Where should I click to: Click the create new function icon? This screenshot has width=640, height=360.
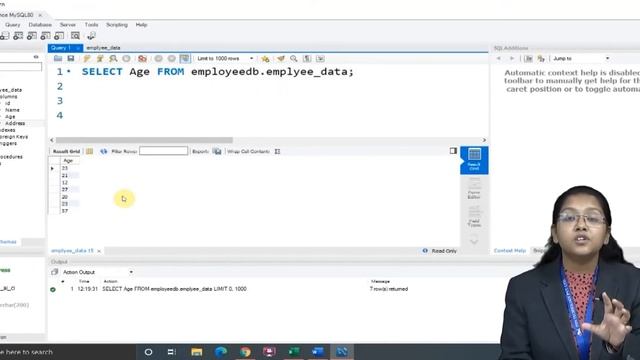pos(59,36)
